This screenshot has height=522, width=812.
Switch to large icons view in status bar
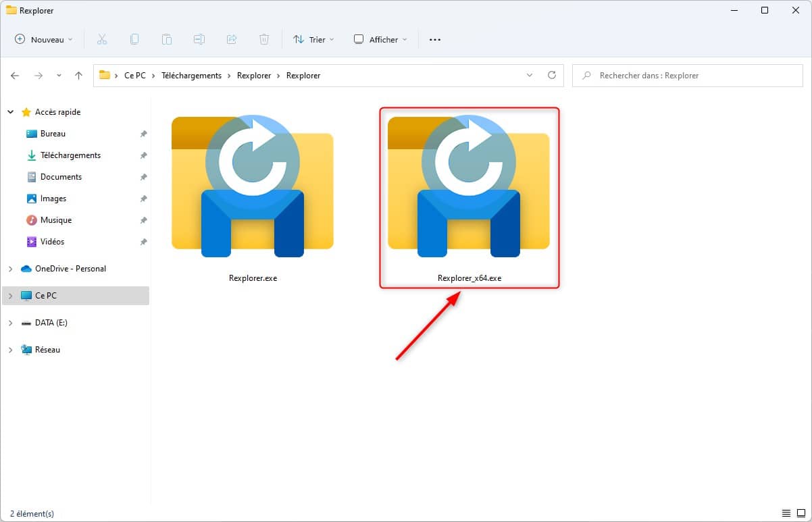(x=801, y=513)
